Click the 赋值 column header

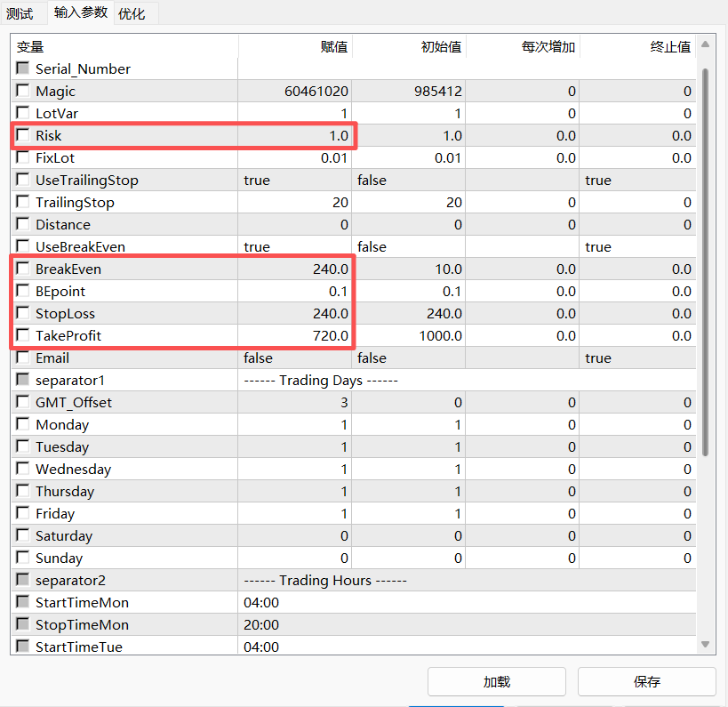coord(295,46)
